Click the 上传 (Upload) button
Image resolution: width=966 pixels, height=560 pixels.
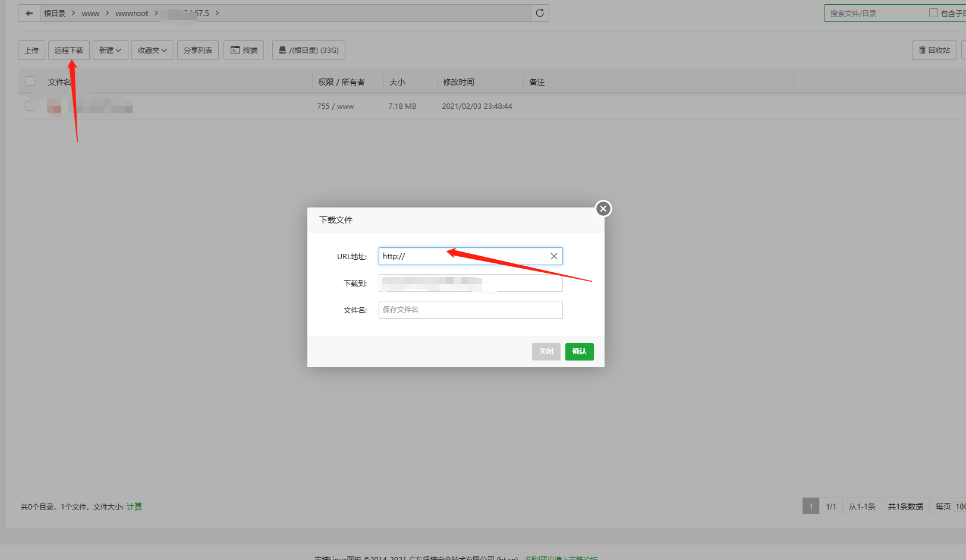coord(32,51)
